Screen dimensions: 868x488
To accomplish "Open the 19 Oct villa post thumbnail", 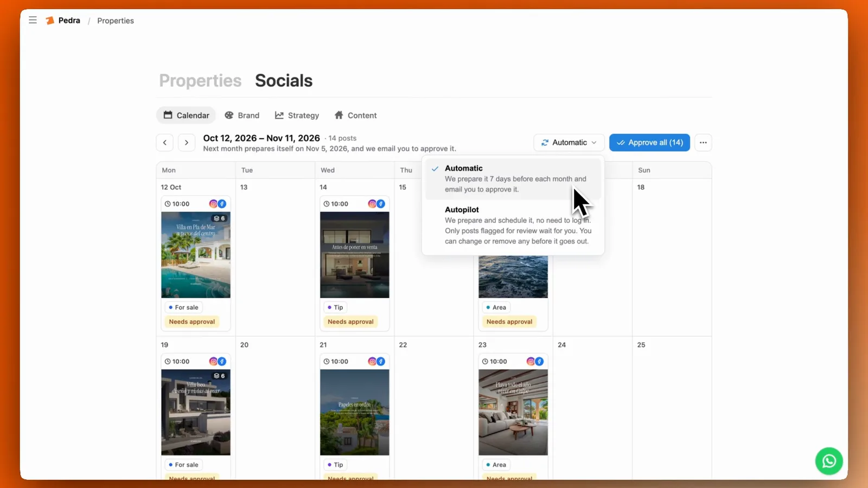I will click(x=196, y=412).
